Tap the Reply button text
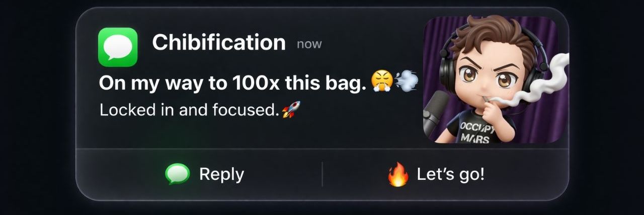Viewport: 644px width, 215px height. click(x=221, y=174)
